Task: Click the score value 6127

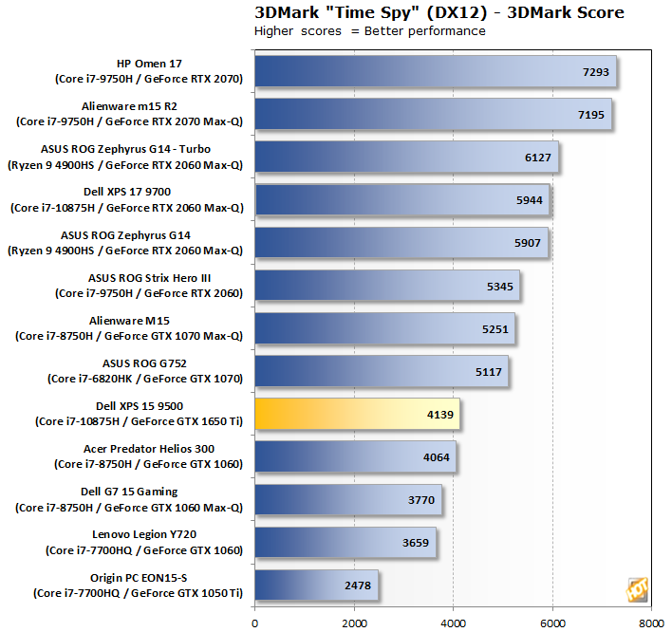Action: pyautogui.click(x=538, y=158)
